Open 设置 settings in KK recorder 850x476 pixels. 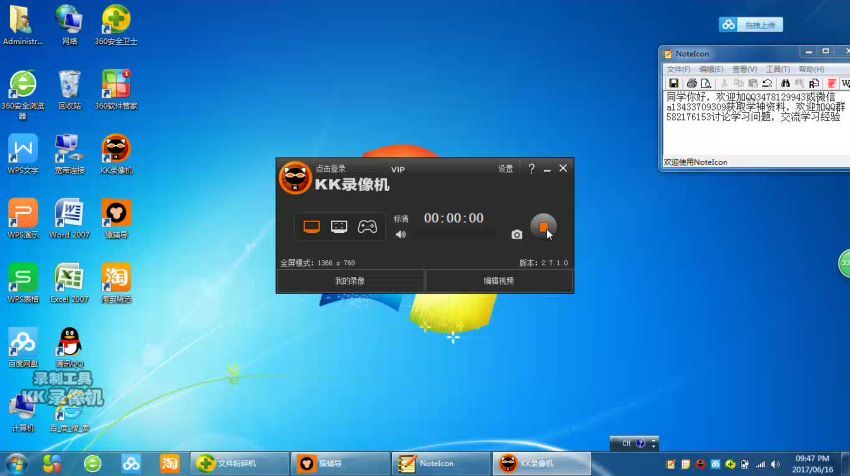point(505,169)
